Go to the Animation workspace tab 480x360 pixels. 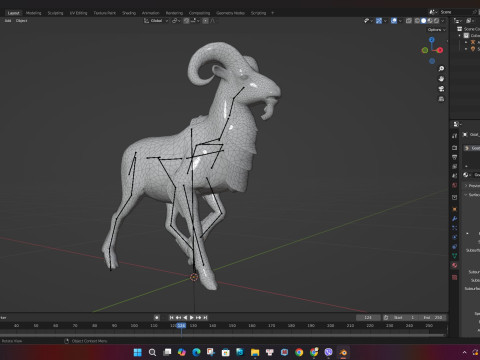click(150, 13)
